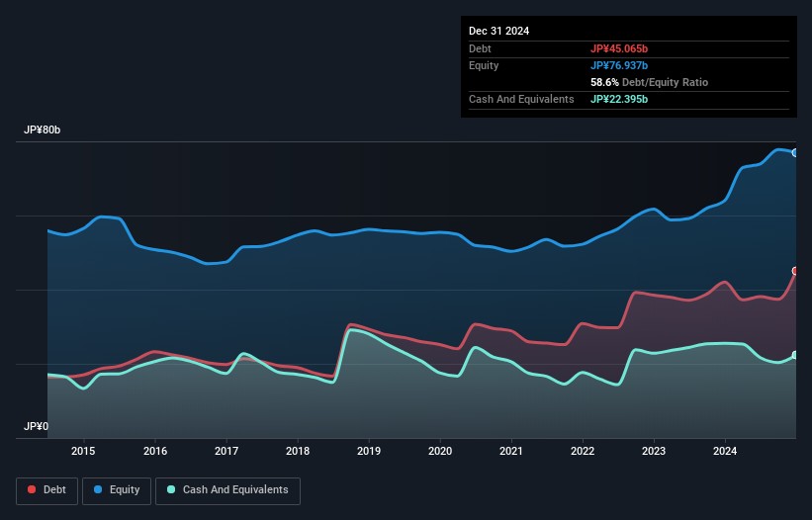This screenshot has height=520, width=812.
Task: Select the 2015 label on the x-axis
Action: [x=84, y=452]
